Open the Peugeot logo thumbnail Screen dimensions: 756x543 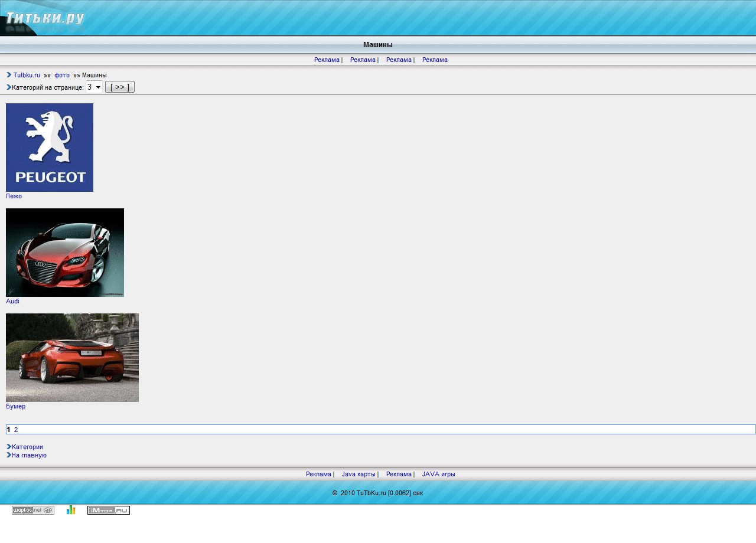point(50,148)
